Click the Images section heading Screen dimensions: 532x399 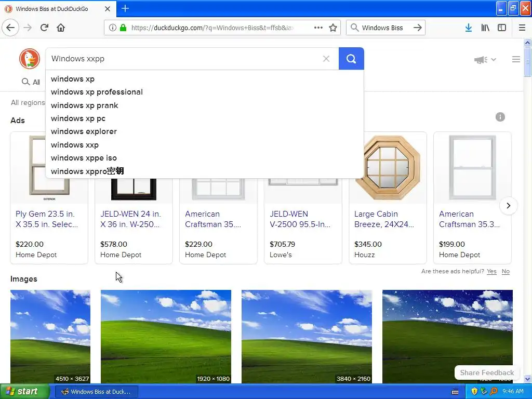pyautogui.click(x=24, y=279)
